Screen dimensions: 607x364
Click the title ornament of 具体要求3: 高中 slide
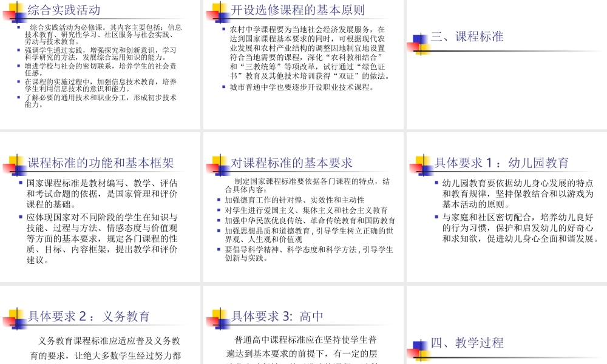click(x=215, y=317)
